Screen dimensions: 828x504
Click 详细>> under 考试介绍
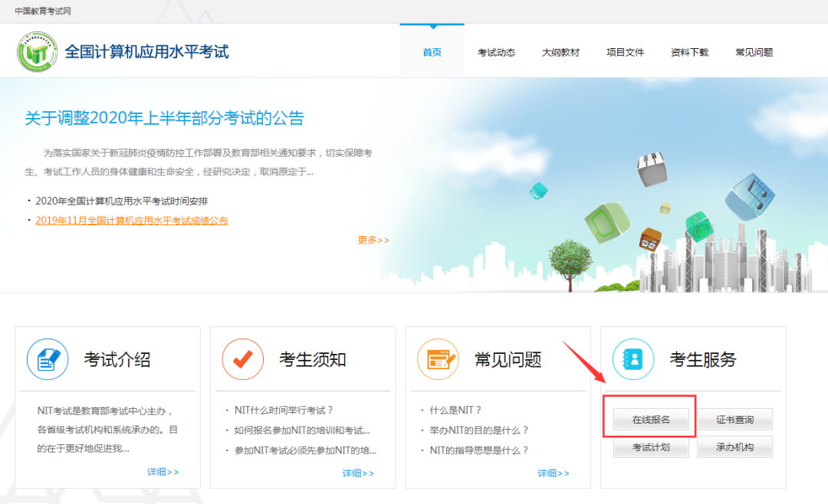(x=163, y=472)
